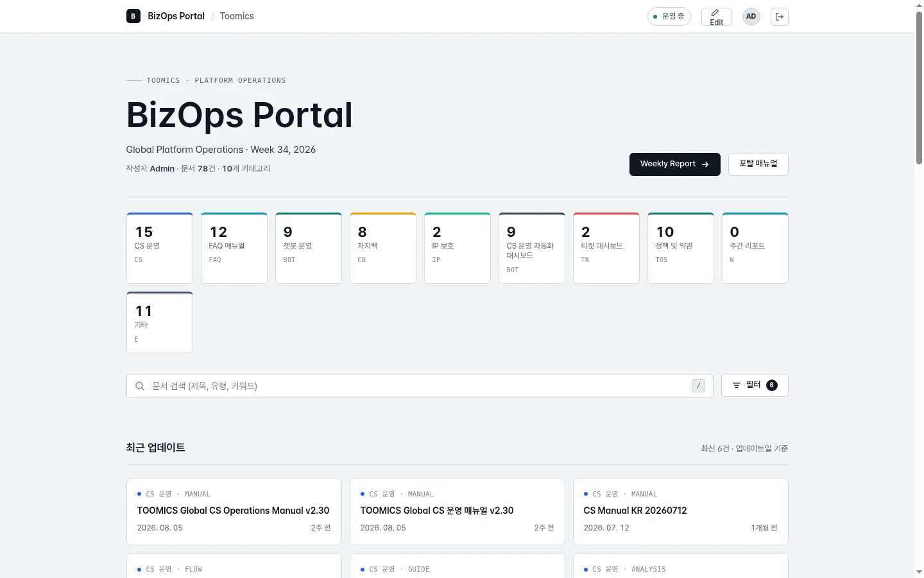Click the scrollbar down arrow

(x=919, y=572)
